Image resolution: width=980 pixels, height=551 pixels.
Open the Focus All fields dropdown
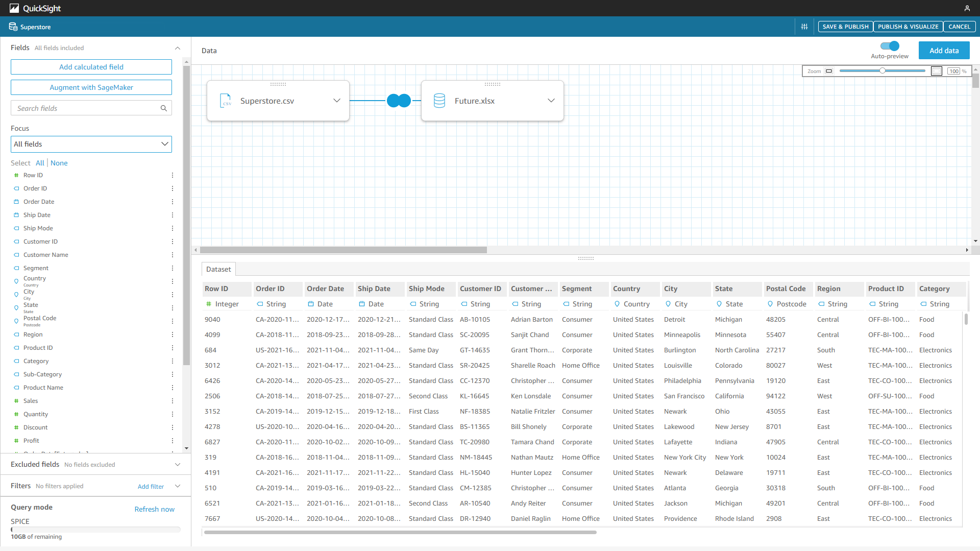tap(91, 144)
